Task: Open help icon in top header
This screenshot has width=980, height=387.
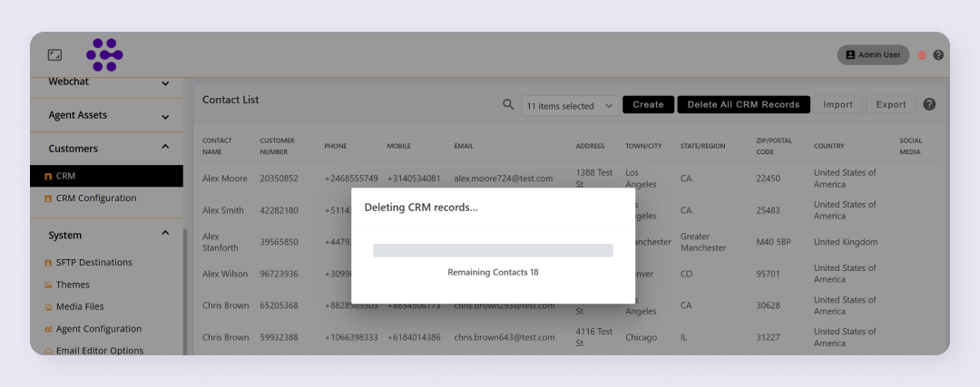Action: click(x=938, y=55)
